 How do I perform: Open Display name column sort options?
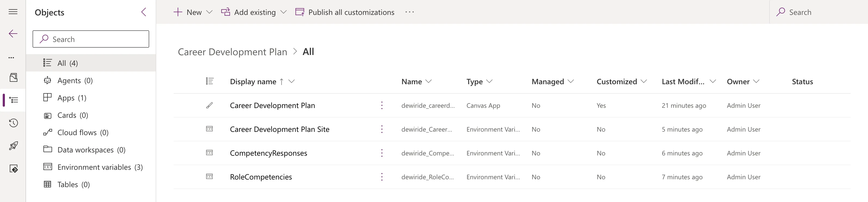pos(292,81)
